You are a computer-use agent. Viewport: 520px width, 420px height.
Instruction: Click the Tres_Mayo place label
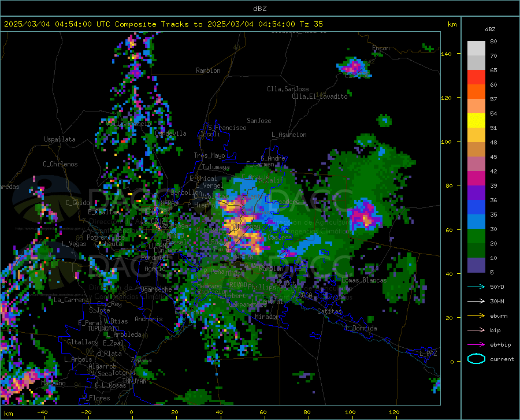209,155
